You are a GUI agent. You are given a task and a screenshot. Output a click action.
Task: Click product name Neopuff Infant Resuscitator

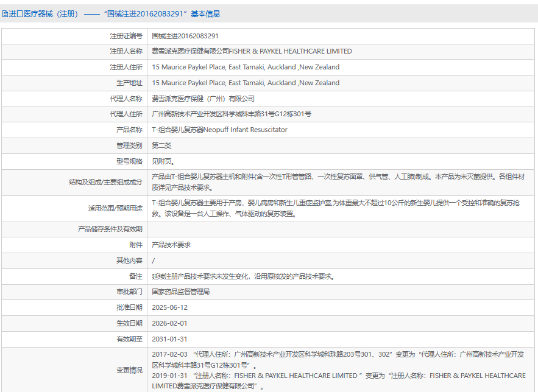(x=219, y=130)
